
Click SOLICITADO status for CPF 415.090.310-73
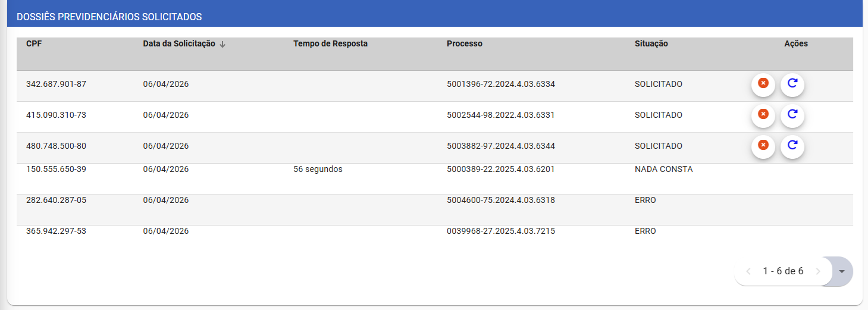point(659,115)
